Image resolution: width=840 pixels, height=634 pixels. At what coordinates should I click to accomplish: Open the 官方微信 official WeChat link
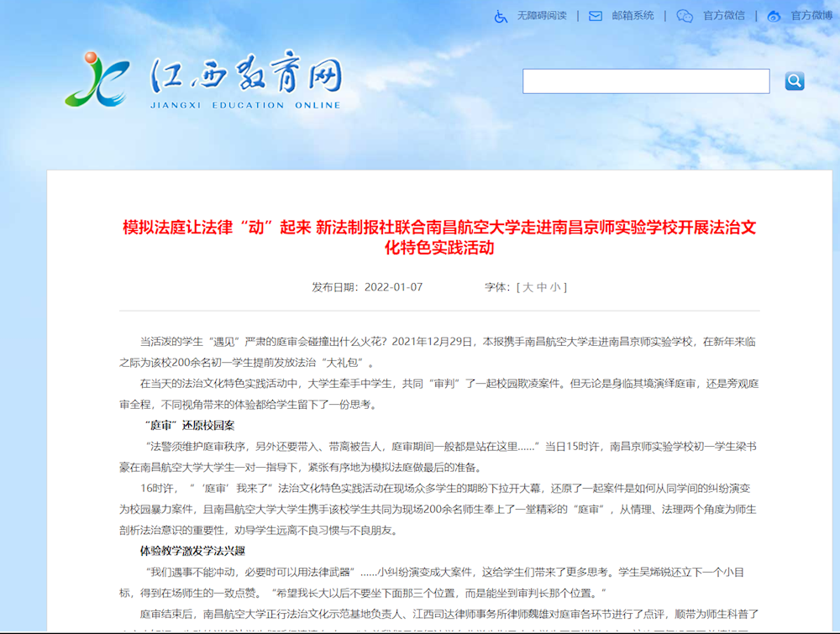723,16
